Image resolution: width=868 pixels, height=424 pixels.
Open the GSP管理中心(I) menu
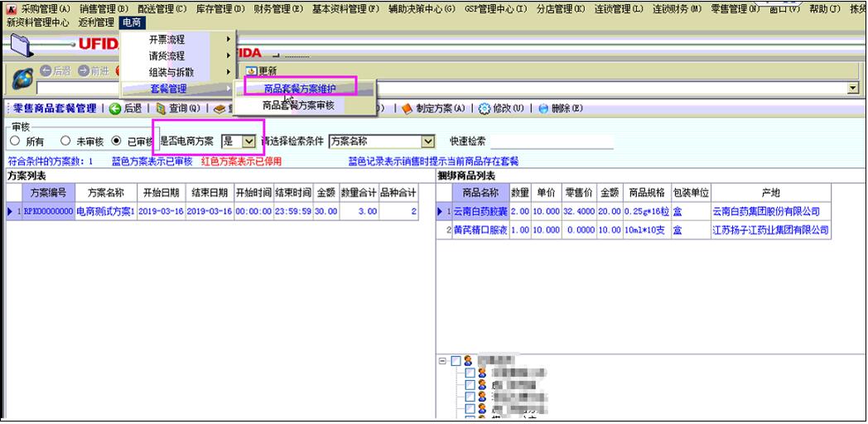click(496, 9)
